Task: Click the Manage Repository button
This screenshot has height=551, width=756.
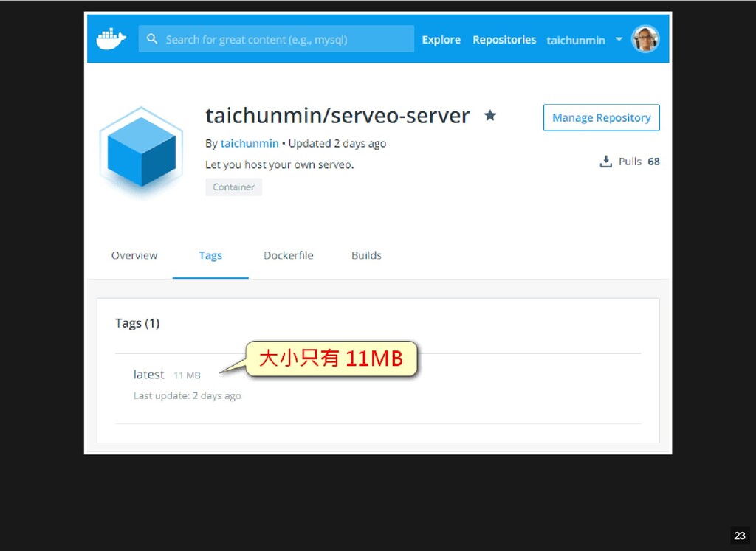Action: pos(601,117)
